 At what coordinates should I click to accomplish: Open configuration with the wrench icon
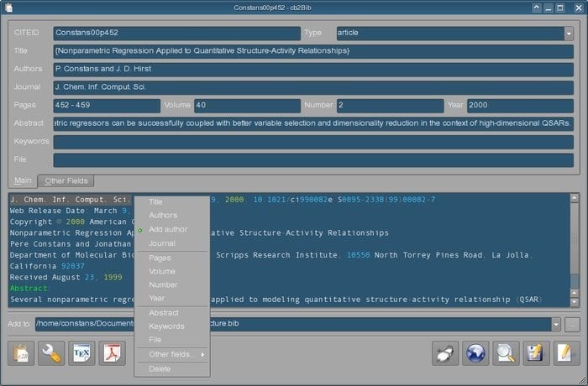click(51, 353)
